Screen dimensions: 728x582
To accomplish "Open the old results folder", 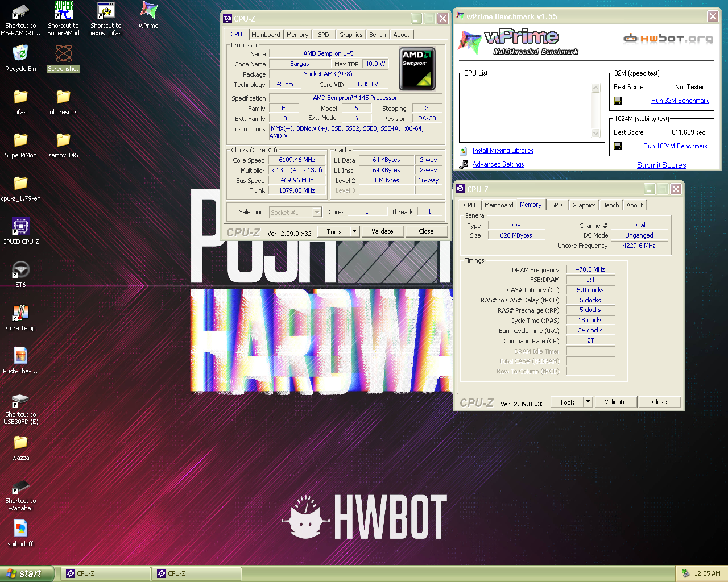I will pyautogui.click(x=63, y=97).
